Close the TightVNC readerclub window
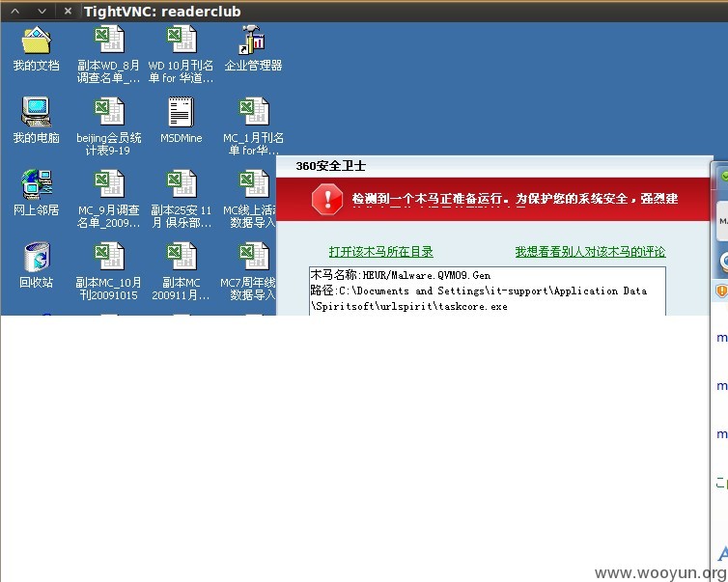This screenshot has height=582, width=728. [68, 12]
